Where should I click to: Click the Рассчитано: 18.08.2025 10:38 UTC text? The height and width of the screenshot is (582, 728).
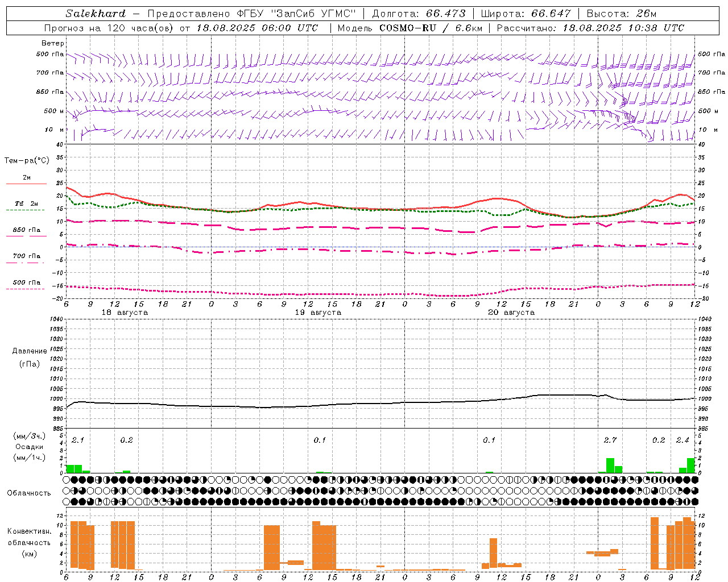[x=590, y=28]
